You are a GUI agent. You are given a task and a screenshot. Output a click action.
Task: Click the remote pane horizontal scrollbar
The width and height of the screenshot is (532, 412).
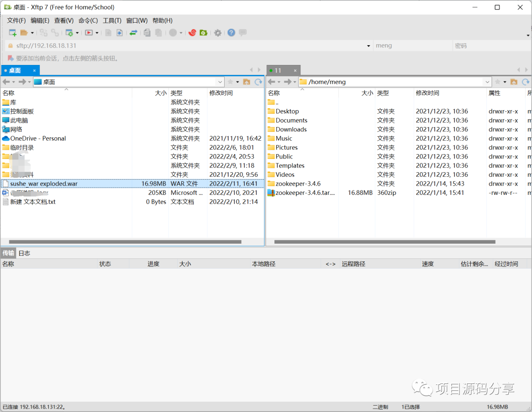tap(385, 242)
